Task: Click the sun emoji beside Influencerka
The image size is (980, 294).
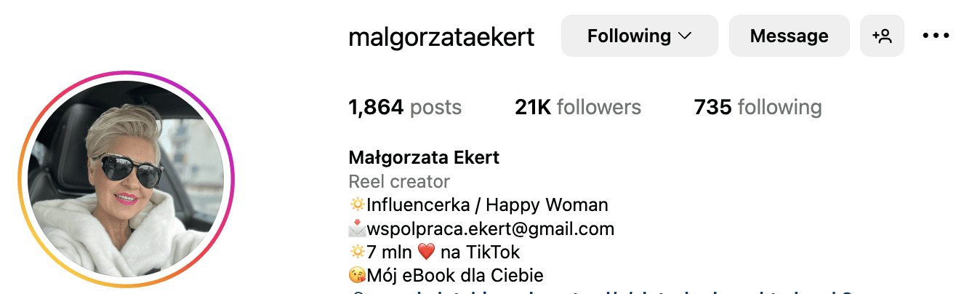Action: coord(357,205)
